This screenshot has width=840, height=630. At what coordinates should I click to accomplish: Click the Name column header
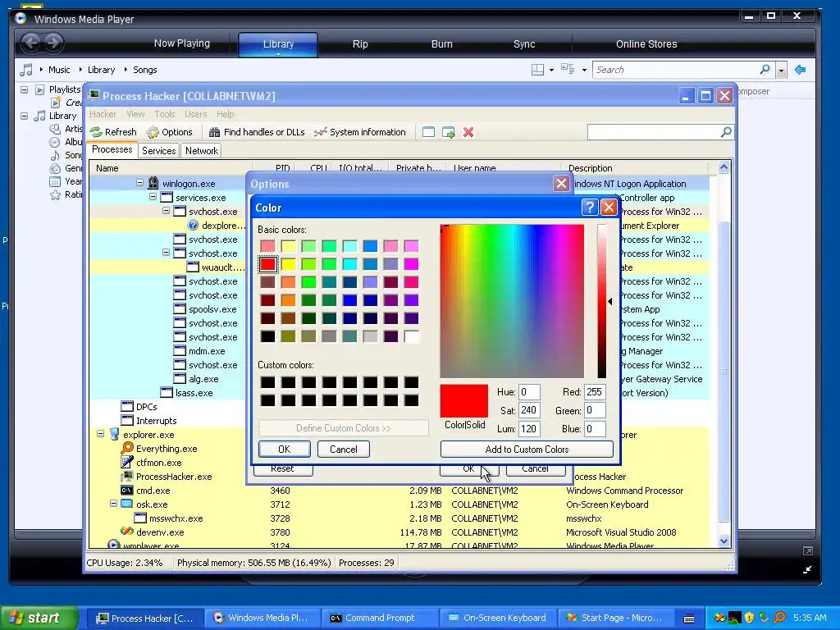click(171, 167)
